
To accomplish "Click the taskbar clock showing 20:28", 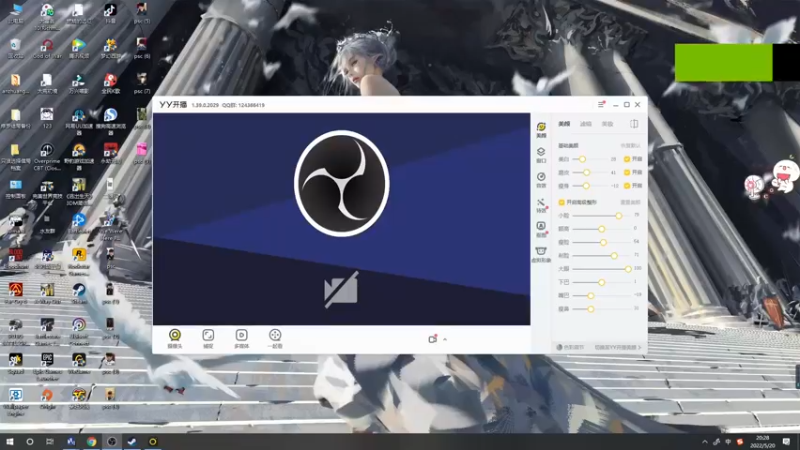I will pos(763,442).
